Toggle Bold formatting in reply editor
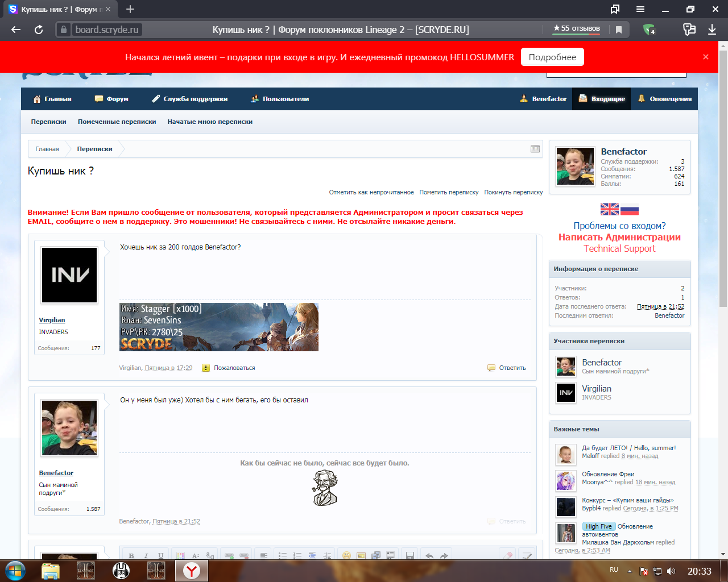 pos(131,556)
